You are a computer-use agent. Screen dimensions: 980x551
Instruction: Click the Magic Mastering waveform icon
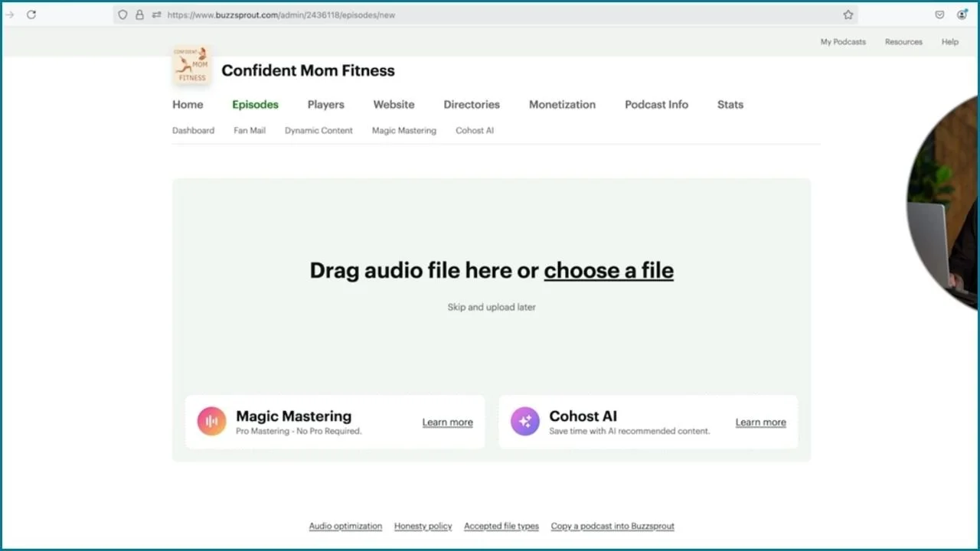coord(212,421)
